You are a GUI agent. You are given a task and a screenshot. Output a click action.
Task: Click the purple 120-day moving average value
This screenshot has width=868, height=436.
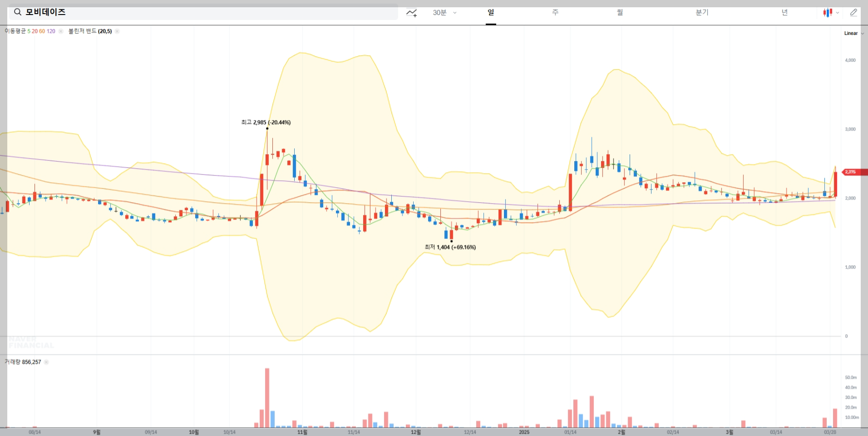(x=51, y=31)
